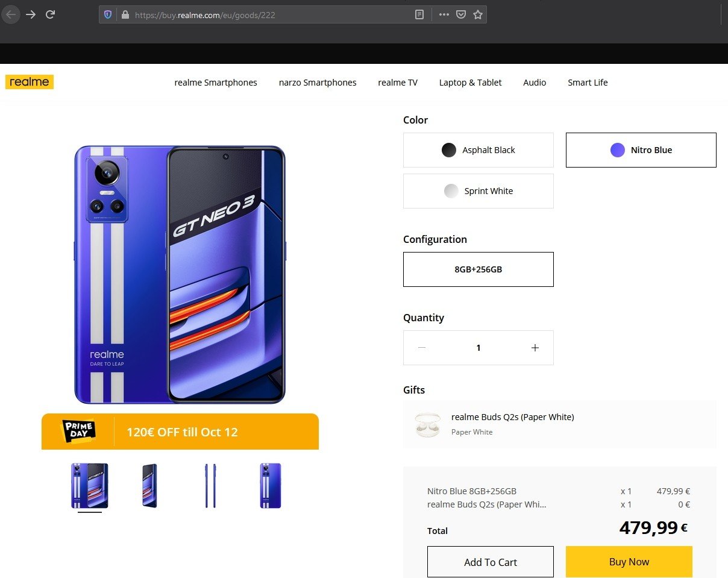Viewport: 728px width, 578px height.
Task: Open the tracking protection shield icon
Action: (x=108, y=14)
